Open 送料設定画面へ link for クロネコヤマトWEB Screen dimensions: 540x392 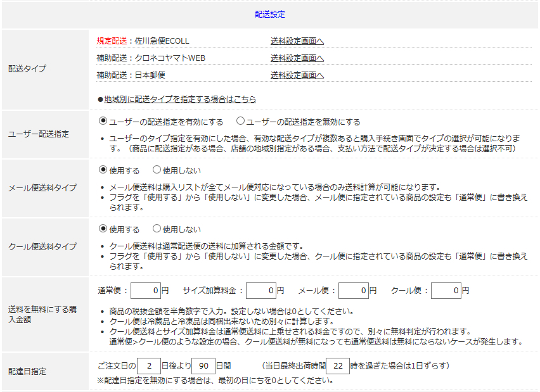[297, 58]
